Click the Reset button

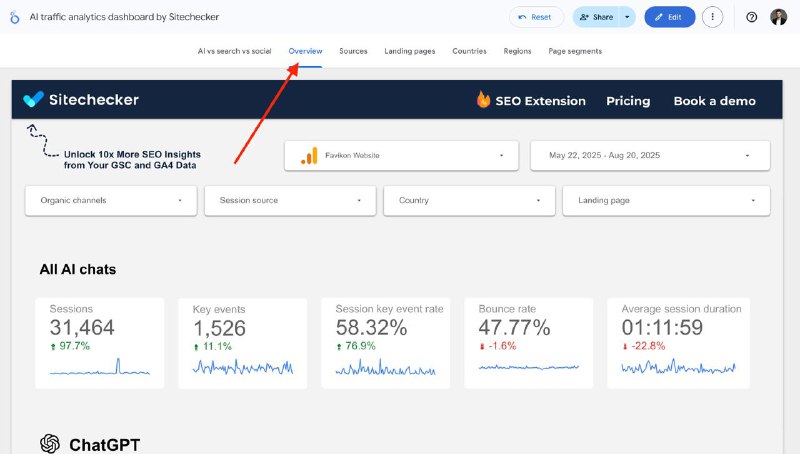pos(536,17)
